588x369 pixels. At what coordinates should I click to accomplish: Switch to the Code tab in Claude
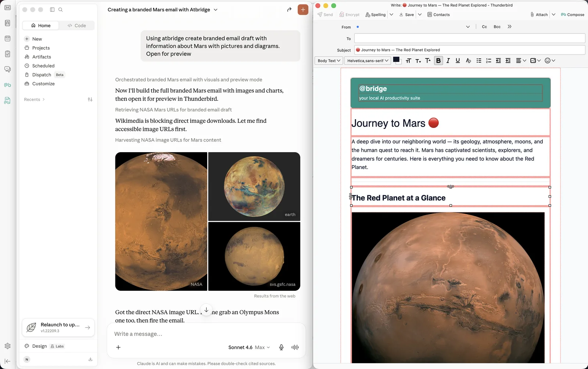[x=76, y=25]
